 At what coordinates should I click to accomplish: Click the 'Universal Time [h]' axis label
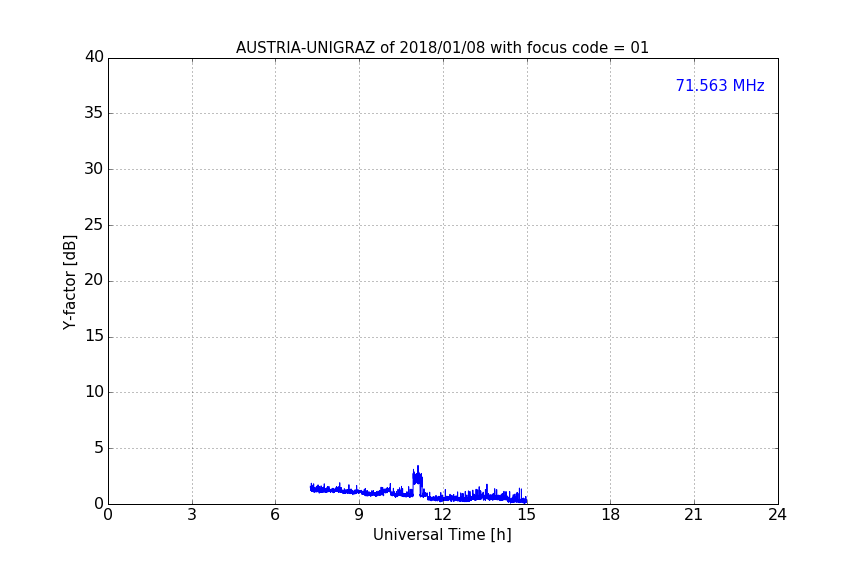pyautogui.click(x=442, y=535)
